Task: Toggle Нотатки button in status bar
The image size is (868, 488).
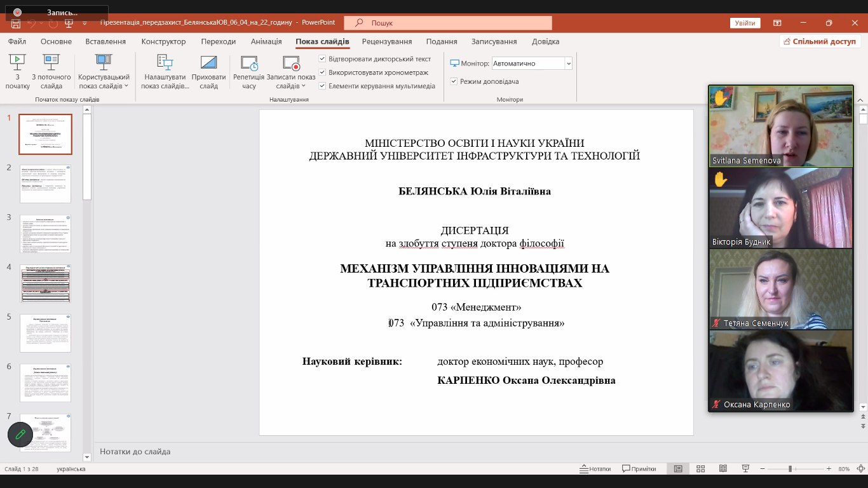Action: [x=595, y=469]
